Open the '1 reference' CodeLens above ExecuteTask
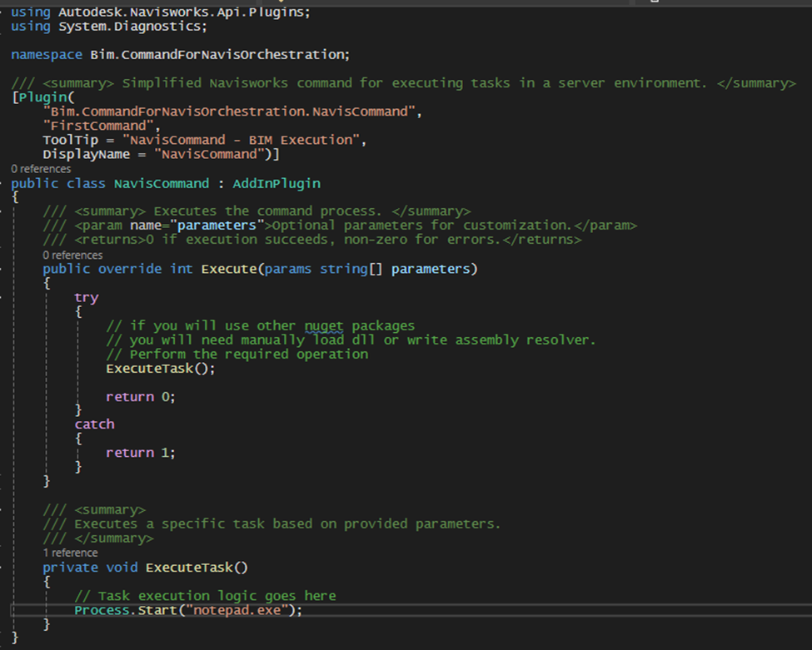812x650 pixels. pos(70,553)
